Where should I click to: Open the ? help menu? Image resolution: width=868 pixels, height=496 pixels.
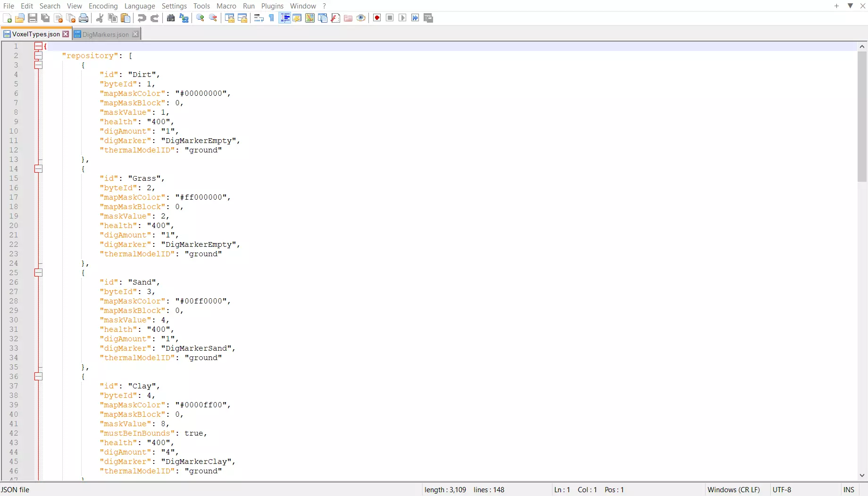[x=324, y=6]
